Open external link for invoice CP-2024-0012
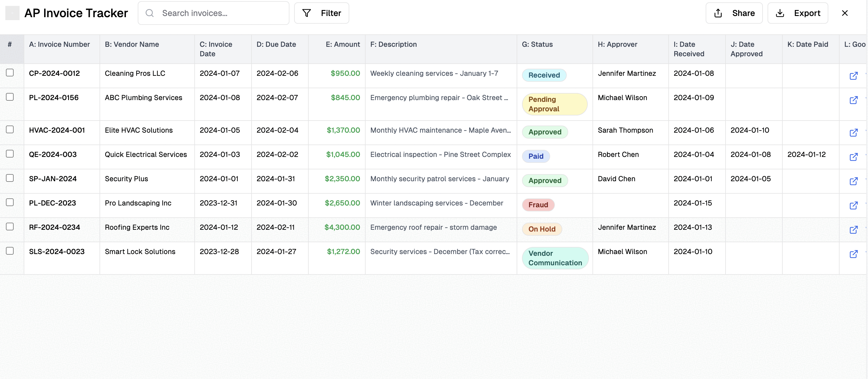 853,76
